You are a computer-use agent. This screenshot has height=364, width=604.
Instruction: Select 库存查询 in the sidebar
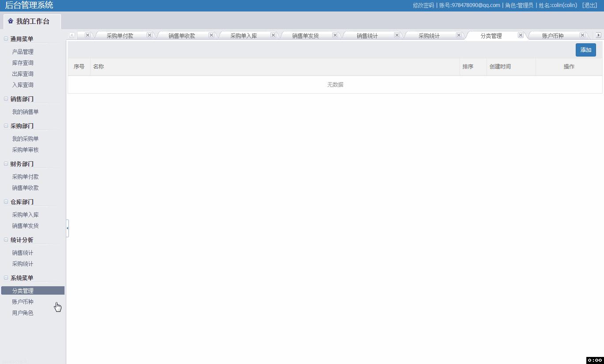point(22,63)
